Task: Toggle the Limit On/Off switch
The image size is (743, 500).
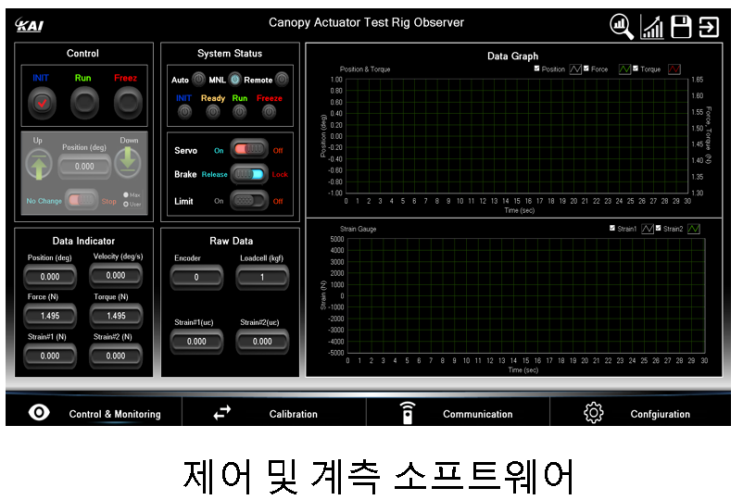Action: [x=249, y=200]
